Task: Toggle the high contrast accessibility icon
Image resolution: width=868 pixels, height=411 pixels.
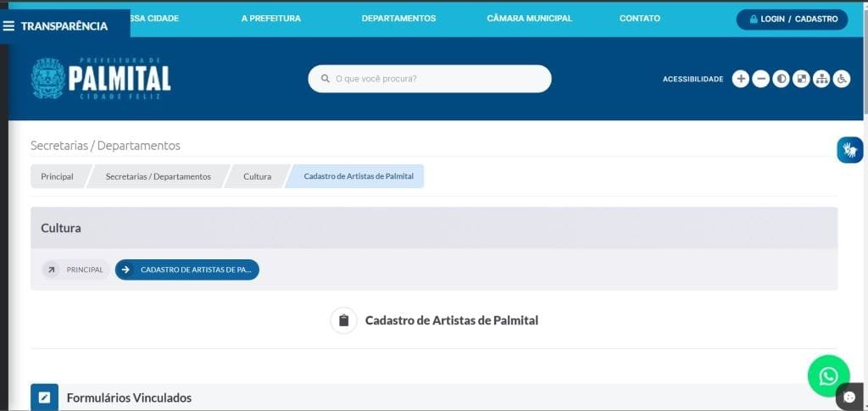Action: point(781,79)
